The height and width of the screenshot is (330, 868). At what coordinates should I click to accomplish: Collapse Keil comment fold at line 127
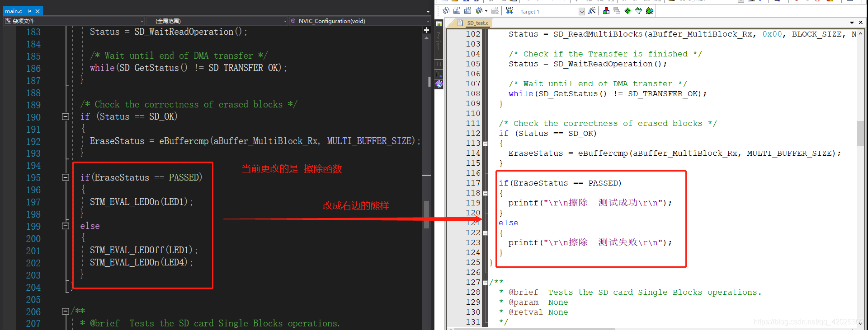click(x=485, y=283)
